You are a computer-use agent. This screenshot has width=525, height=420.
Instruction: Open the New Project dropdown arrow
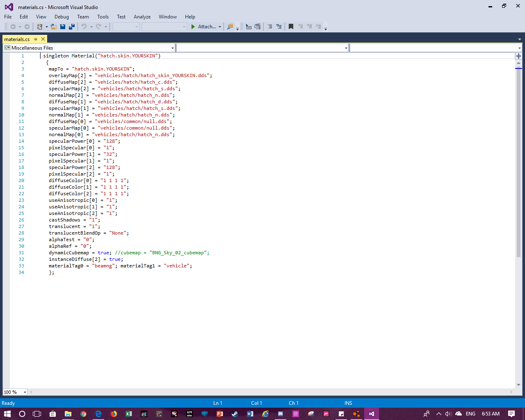point(47,27)
